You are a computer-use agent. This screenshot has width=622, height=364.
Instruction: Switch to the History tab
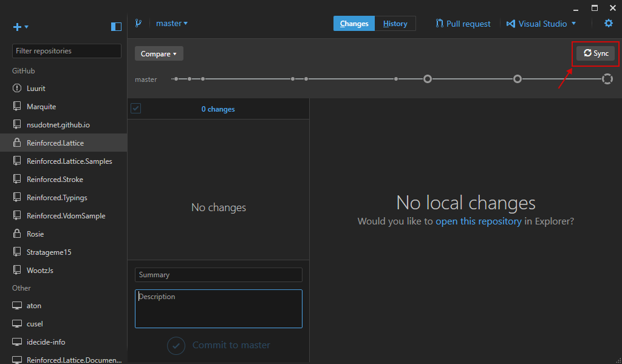(395, 24)
